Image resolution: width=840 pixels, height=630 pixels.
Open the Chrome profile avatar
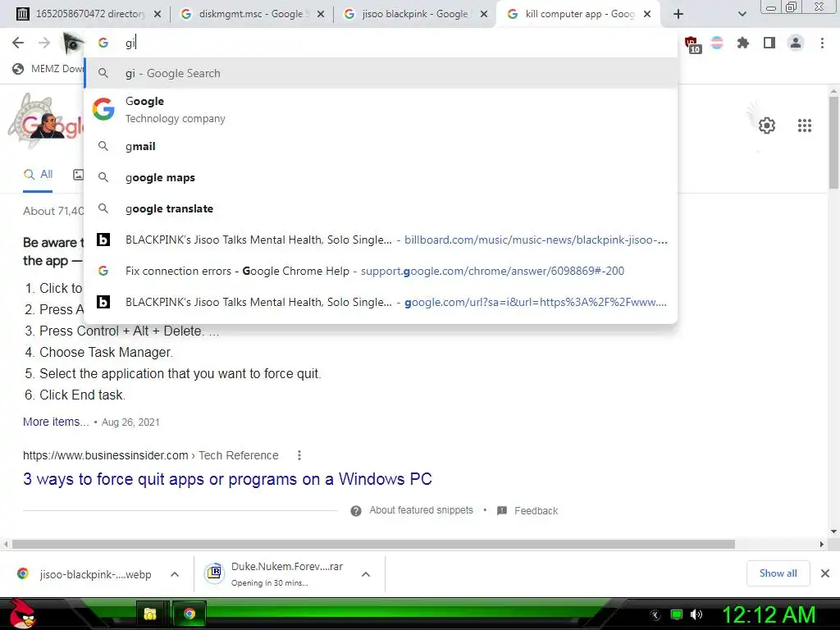(796, 43)
